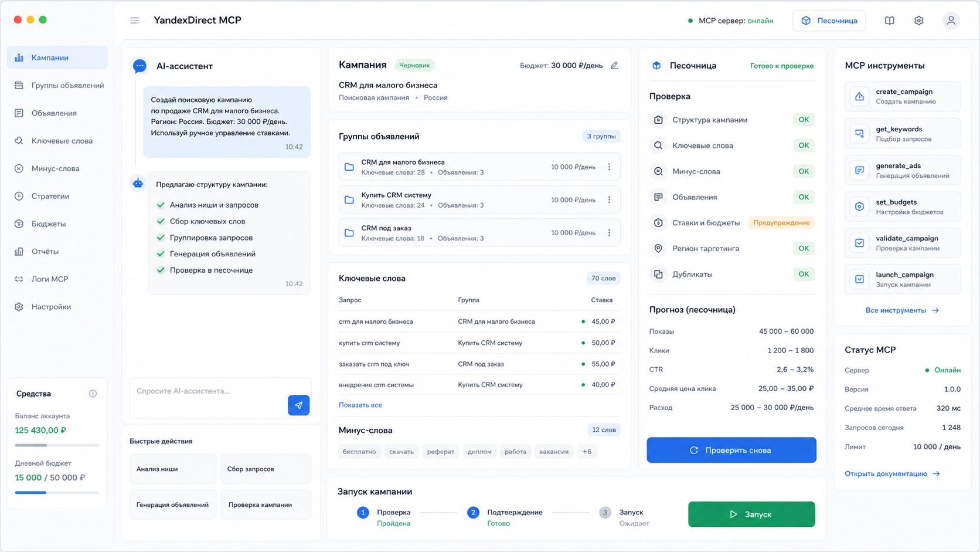
Task: Expand hidden minus-words via +6 chip
Action: point(587,452)
